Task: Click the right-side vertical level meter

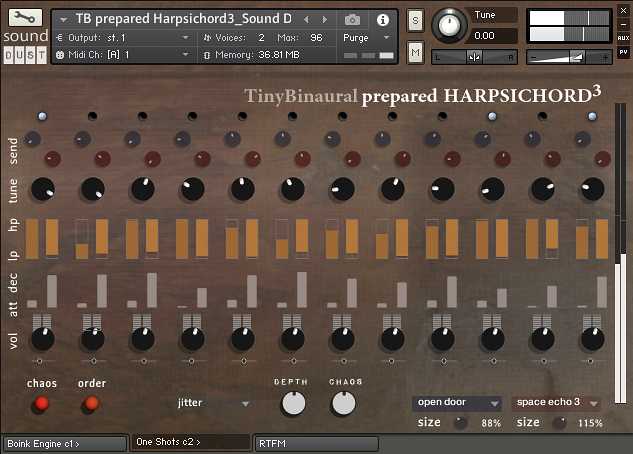Action: (x=620, y=253)
